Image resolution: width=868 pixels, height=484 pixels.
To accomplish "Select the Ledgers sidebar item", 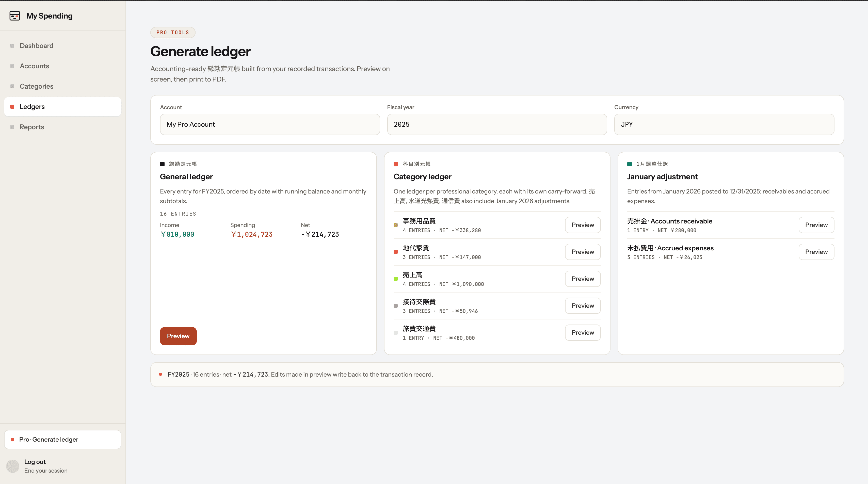I will click(x=63, y=107).
